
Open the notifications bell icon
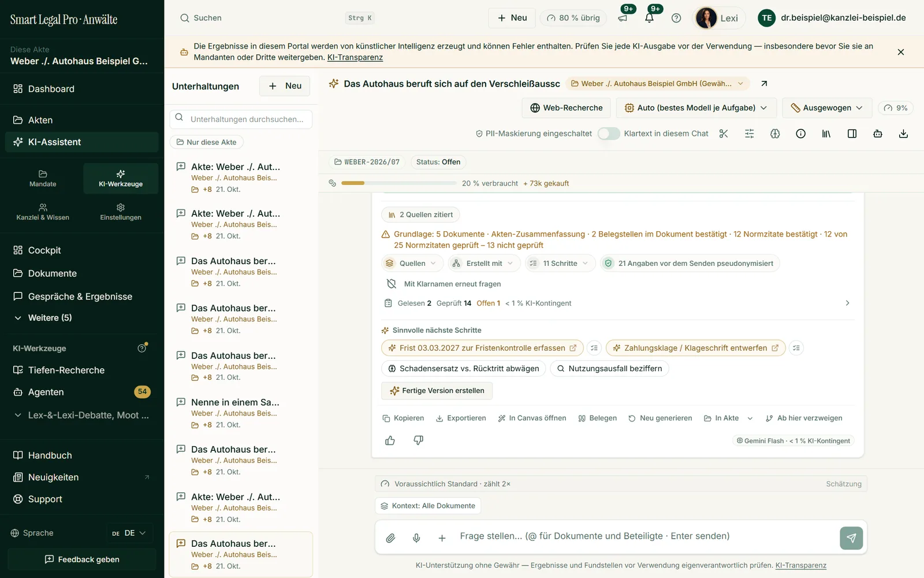click(x=649, y=18)
